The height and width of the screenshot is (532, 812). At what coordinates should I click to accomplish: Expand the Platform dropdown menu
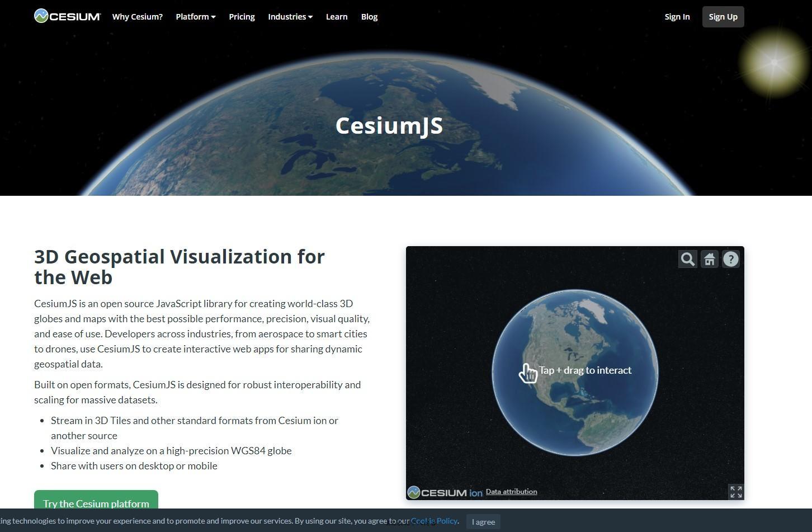pos(195,17)
